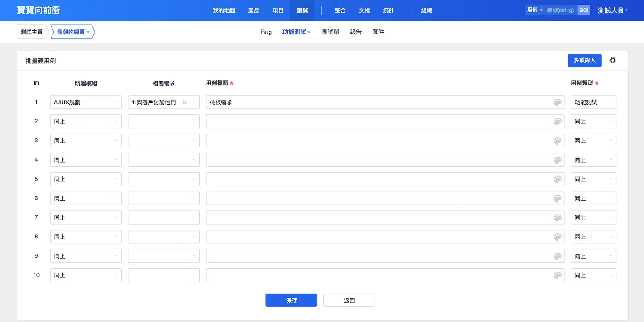Open color palette for row 1 title

coord(558,102)
